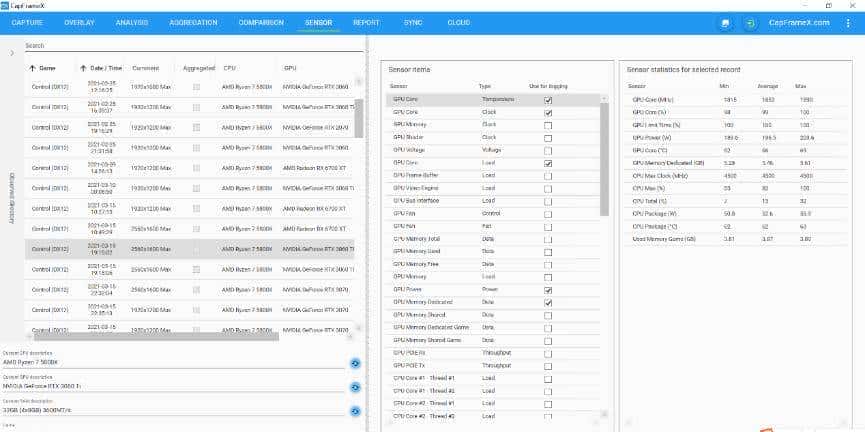Viewport: 865px width, 432px height.
Task: Click the Type column header in sensor items
Action: tap(484, 87)
